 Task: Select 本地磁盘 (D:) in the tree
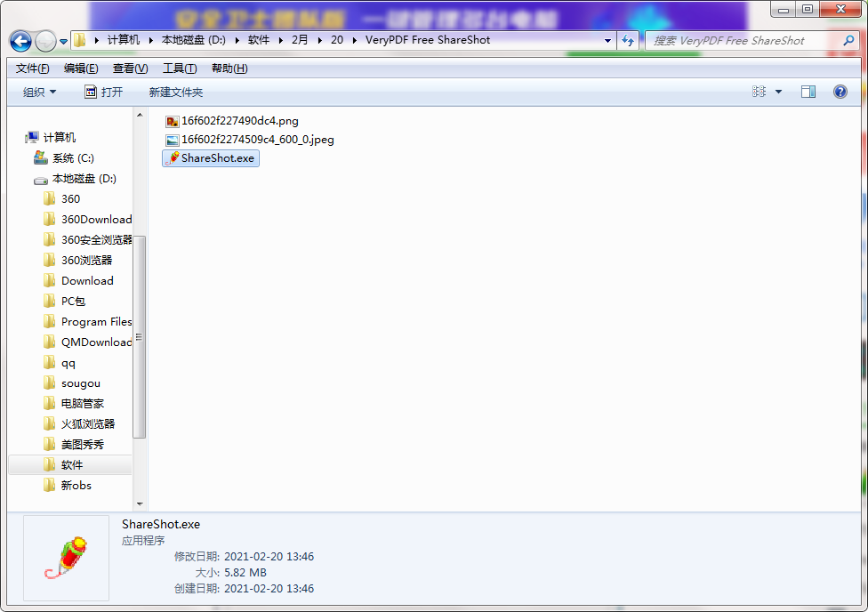(x=84, y=178)
